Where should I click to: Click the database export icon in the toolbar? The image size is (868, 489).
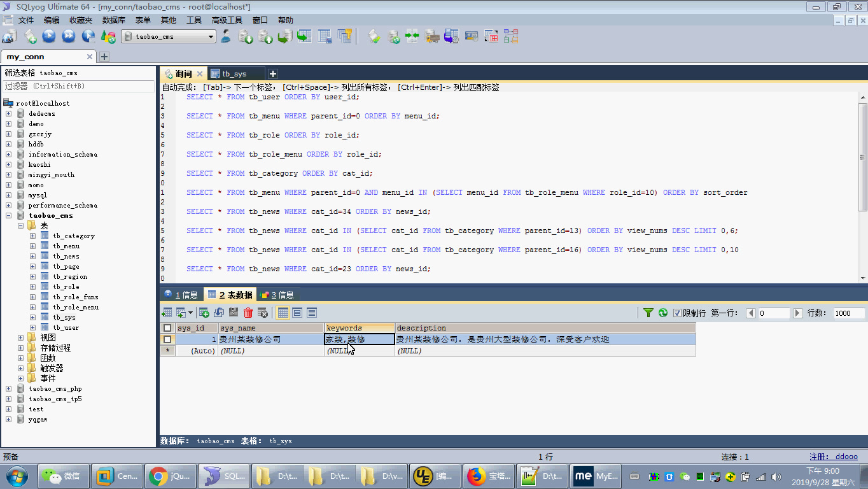click(247, 36)
